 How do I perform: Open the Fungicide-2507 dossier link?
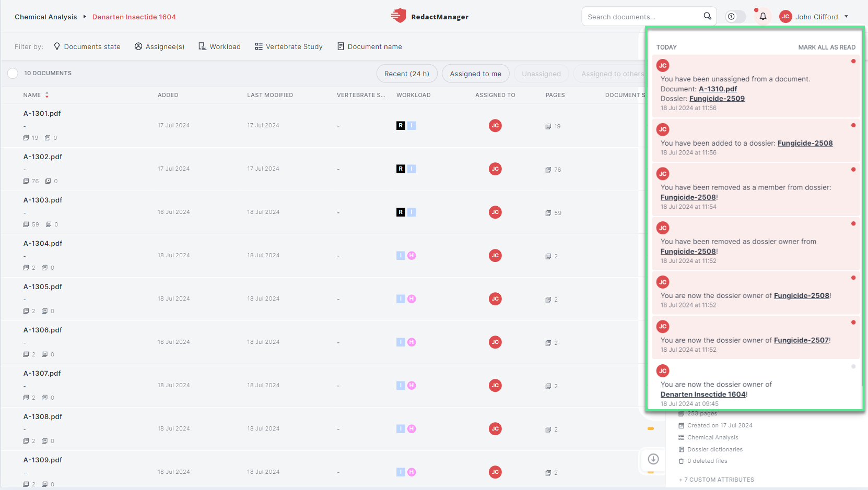pyautogui.click(x=801, y=340)
